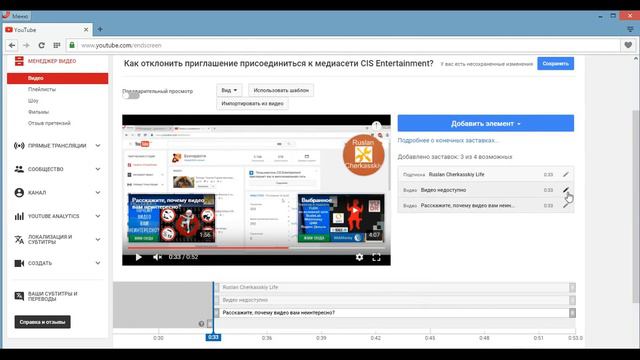This screenshot has width=640, height=360.
Task: Select the 'Шоу' sidebar item
Action: coord(33,100)
